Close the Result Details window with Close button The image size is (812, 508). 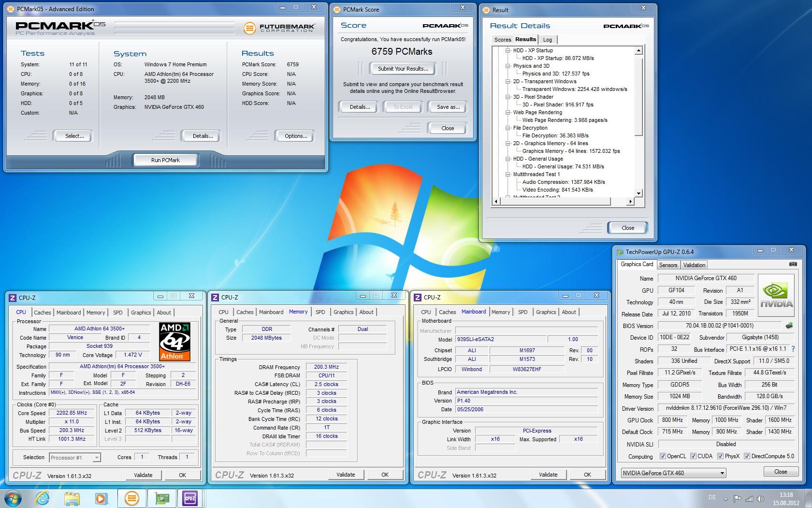(628, 228)
